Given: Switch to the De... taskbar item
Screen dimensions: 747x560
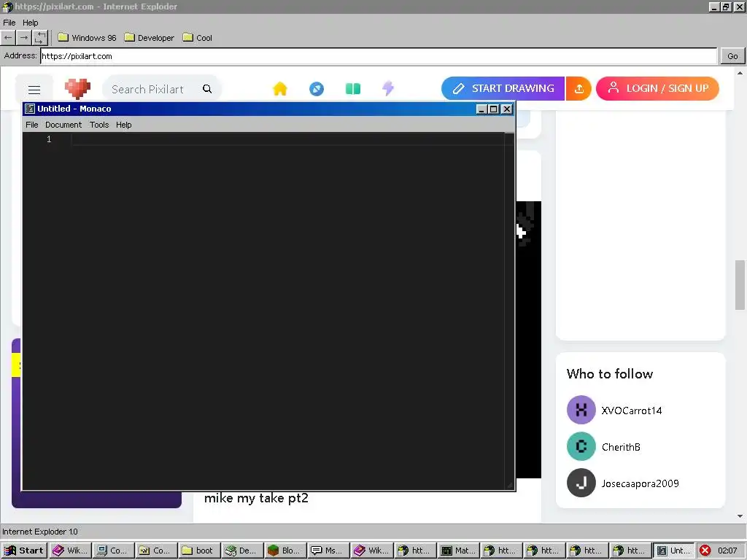Looking at the screenshot, I should point(242,551).
